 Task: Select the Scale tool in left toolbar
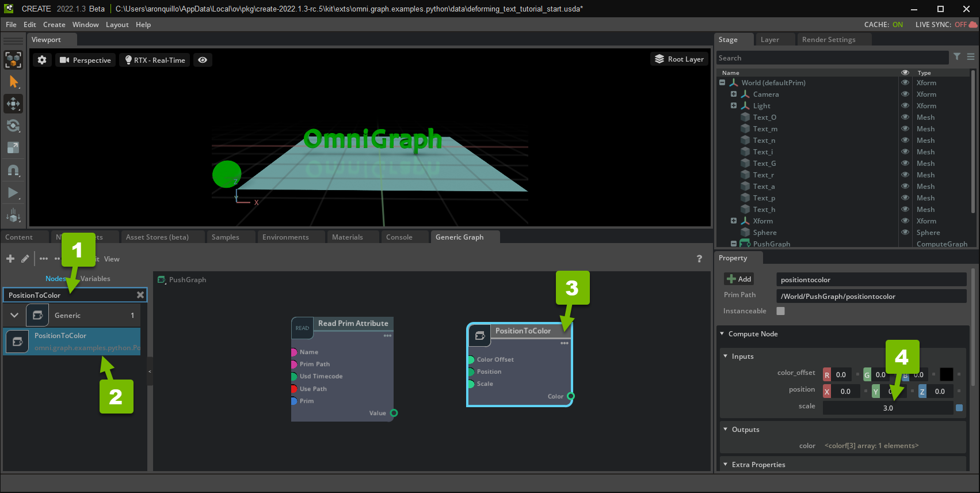point(13,148)
